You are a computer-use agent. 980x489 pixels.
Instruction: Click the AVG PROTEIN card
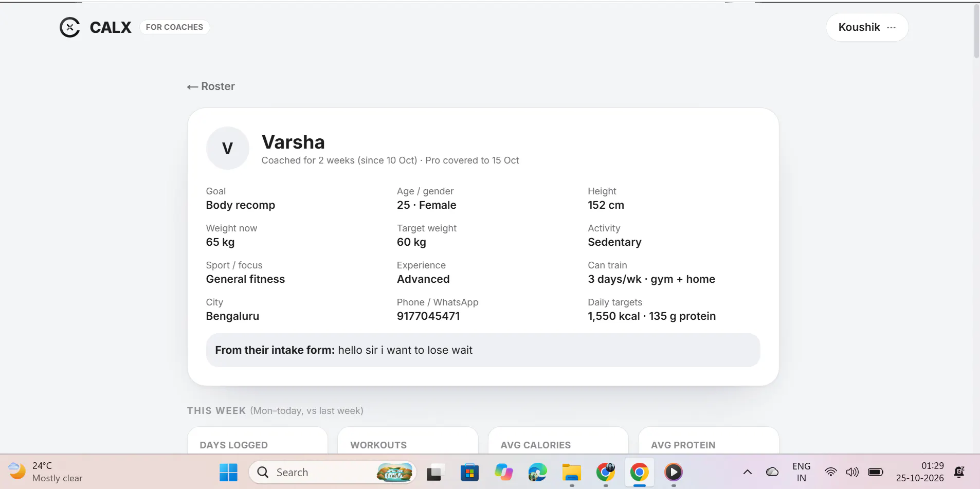(709, 441)
